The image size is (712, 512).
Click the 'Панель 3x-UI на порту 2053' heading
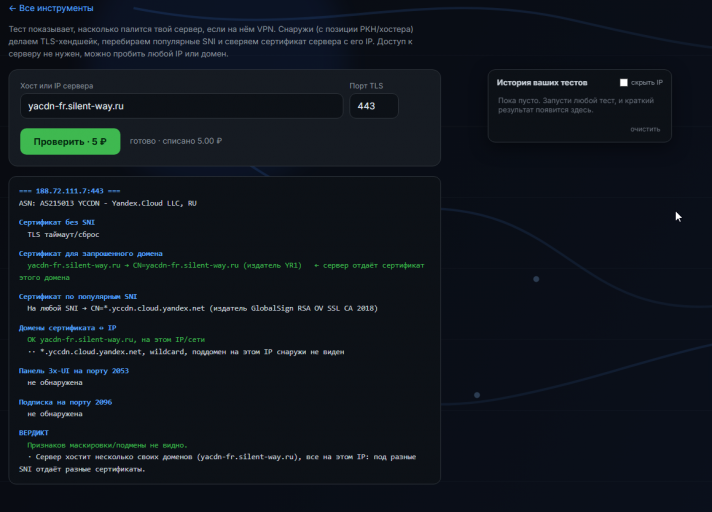pyautogui.click(x=74, y=371)
